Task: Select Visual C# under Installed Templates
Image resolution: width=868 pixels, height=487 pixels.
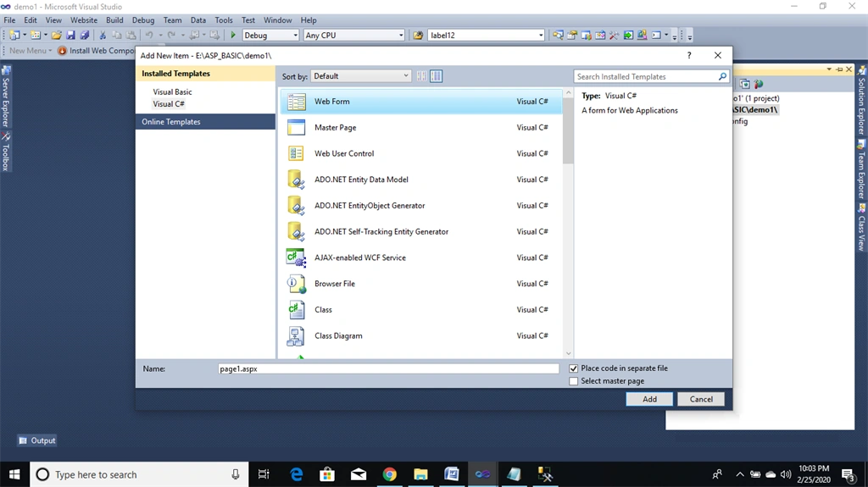Action: coord(169,104)
